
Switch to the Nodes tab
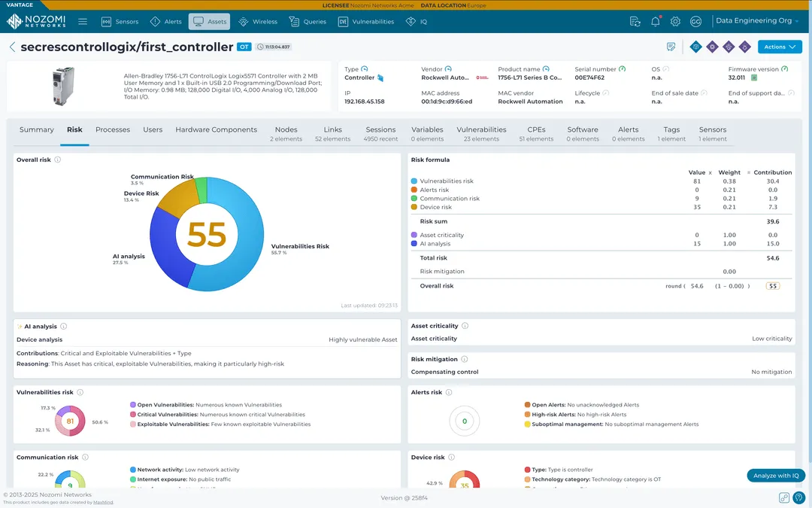point(286,134)
